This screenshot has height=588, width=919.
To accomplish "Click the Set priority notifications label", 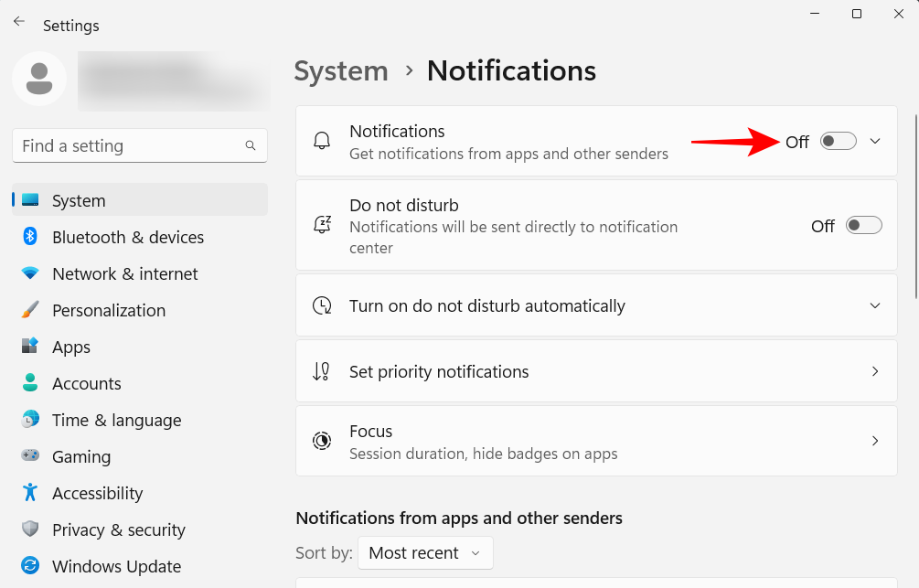I will (439, 371).
